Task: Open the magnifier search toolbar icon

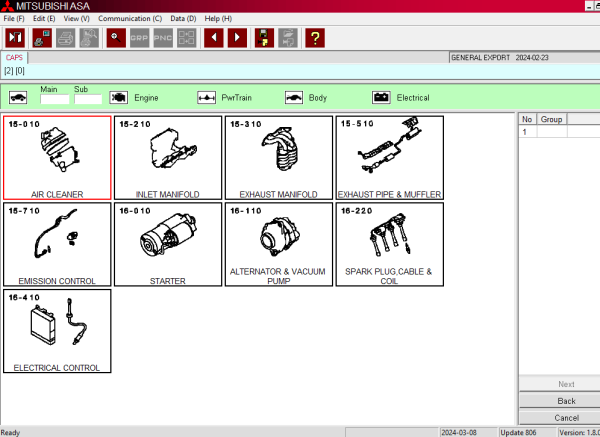Action: (x=116, y=38)
